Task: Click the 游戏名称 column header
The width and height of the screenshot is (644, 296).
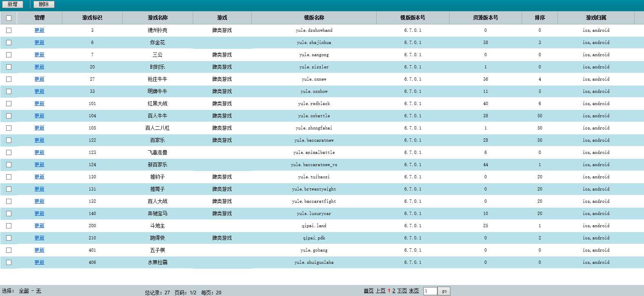Action: (158, 18)
